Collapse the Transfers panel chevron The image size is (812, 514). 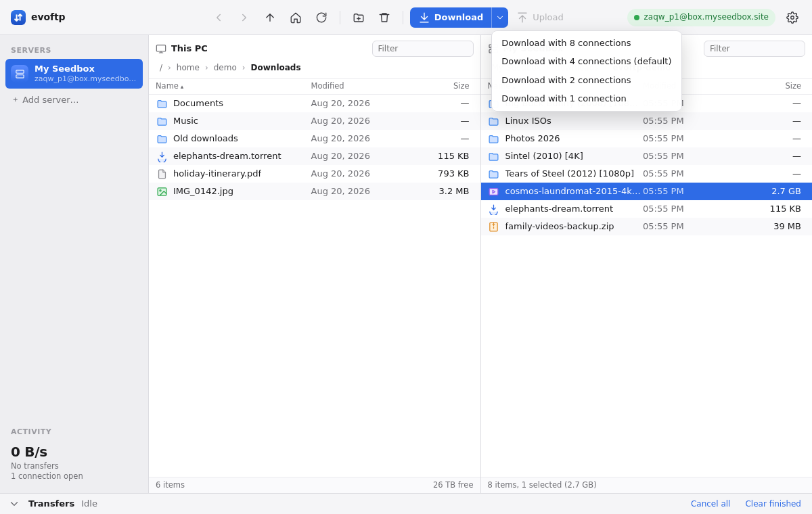(14, 504)
